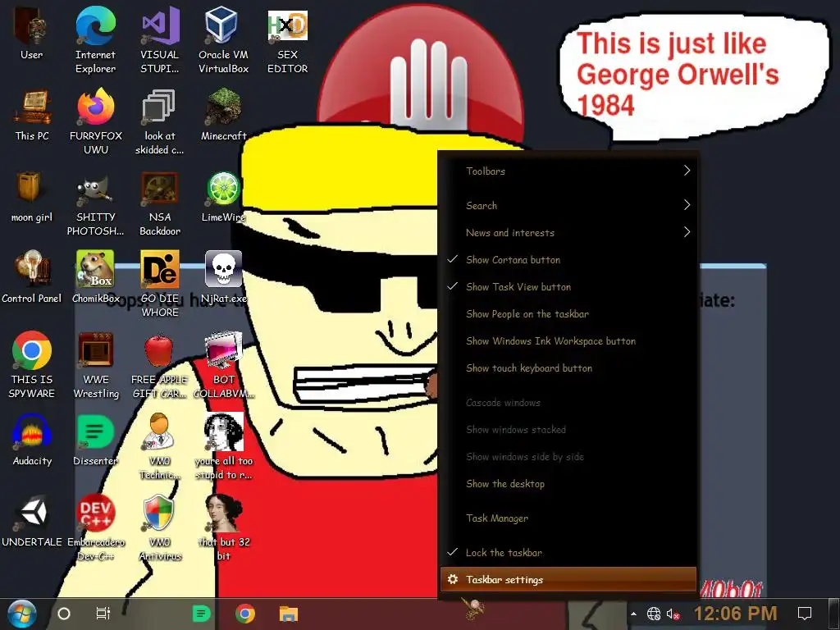Image resolution: width=840 pixels, height=630 pixels.
Task: Open Cortana circle on taskbar
Action: (x=64, y=614)
